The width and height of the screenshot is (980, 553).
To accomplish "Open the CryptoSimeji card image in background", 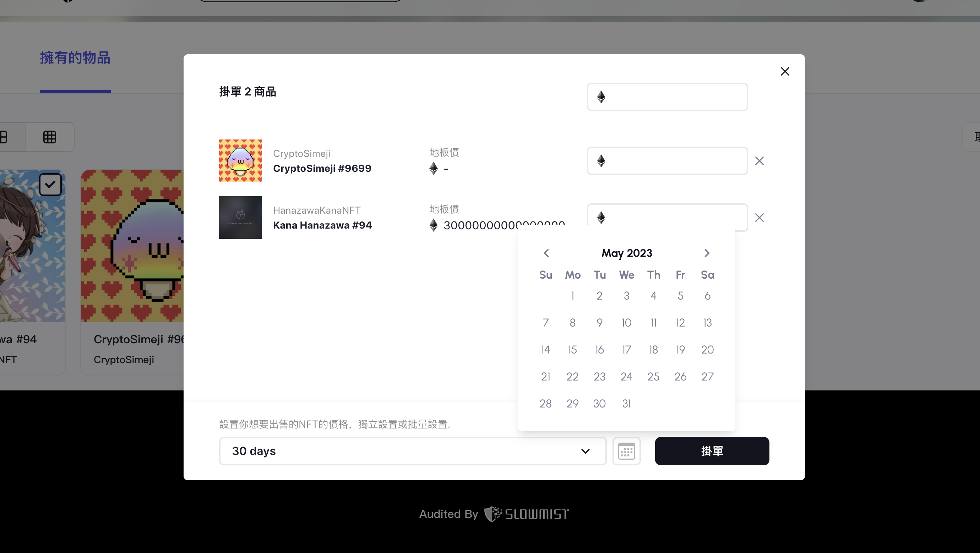I will 132,246.
